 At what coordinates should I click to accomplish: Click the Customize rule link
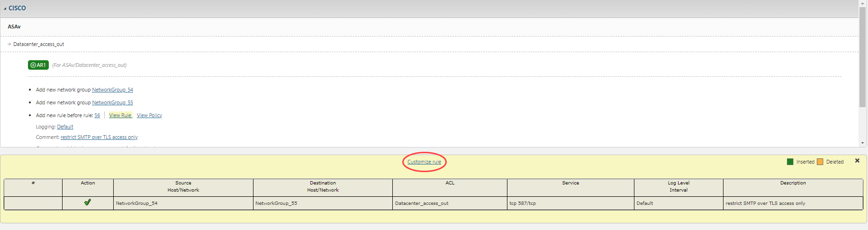pos(424,162)
